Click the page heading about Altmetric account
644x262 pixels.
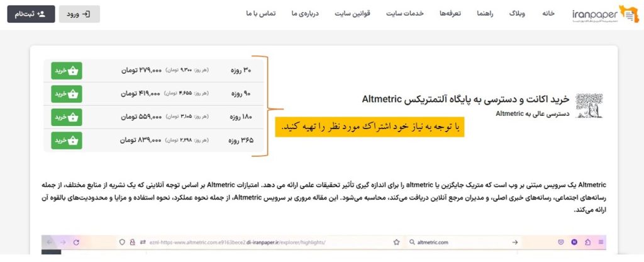pyautogui.click(x=465, y=99)
